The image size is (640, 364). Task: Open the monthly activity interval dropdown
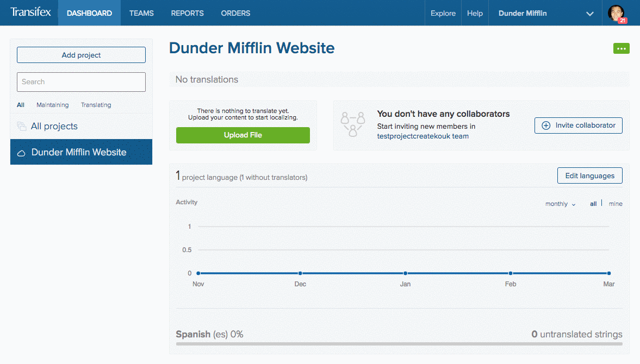[x=560, y=204]
